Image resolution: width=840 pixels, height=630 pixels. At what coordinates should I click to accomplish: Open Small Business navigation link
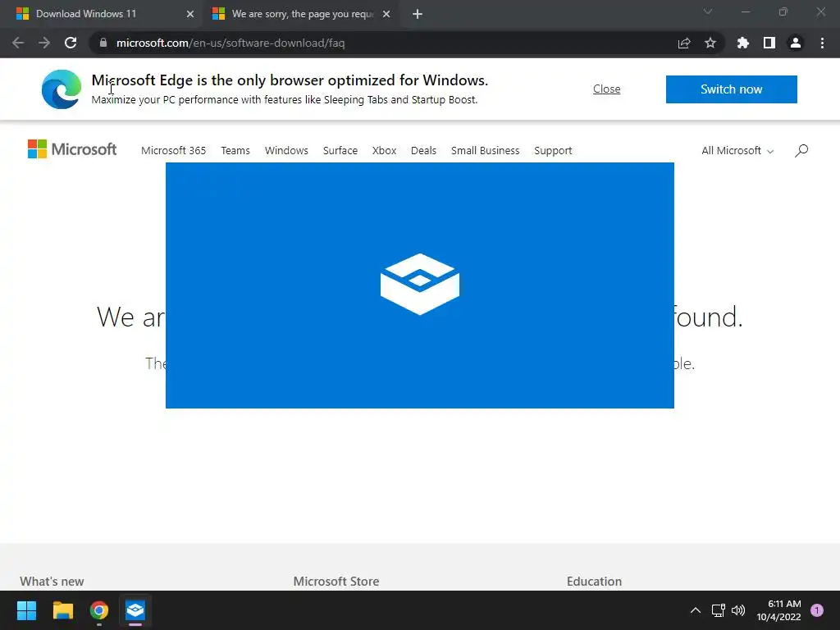[x=486, y=151]
